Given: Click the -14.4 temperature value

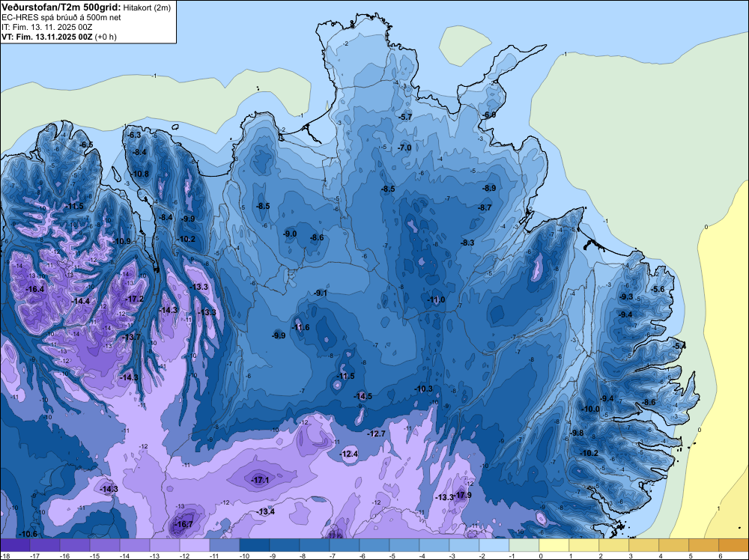Looking at the screenshot, I should point(81,301).
